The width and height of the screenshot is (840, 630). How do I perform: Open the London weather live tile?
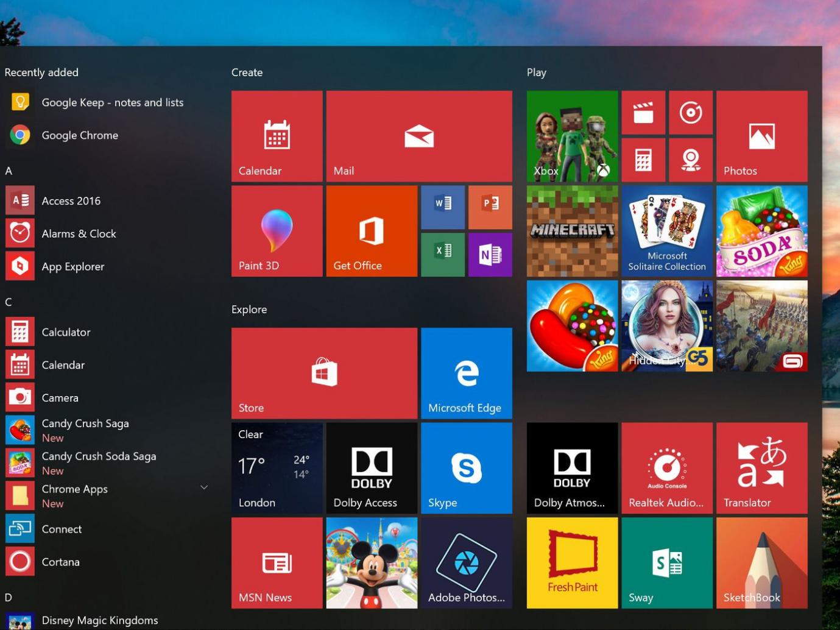277,468
